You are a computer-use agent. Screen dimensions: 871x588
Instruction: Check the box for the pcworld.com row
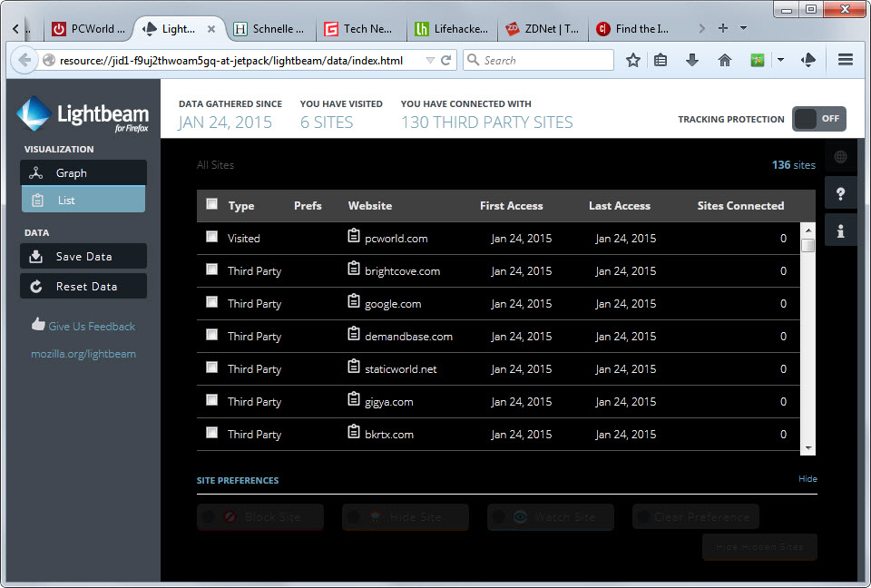tap(211, 237)
